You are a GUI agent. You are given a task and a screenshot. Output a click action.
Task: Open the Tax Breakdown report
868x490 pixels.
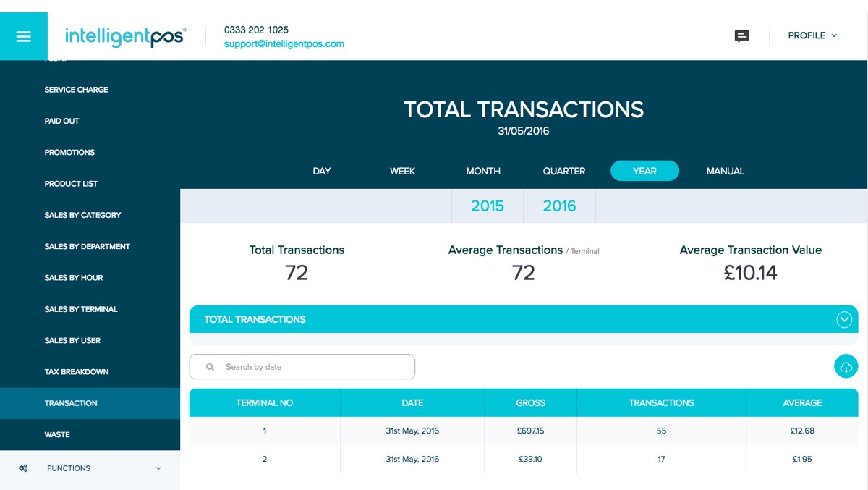pos(77,372)
